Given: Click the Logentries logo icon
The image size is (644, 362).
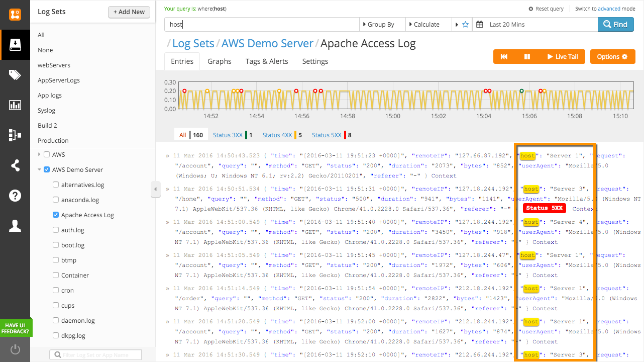Looking at the screenshot, I should 15,15.
